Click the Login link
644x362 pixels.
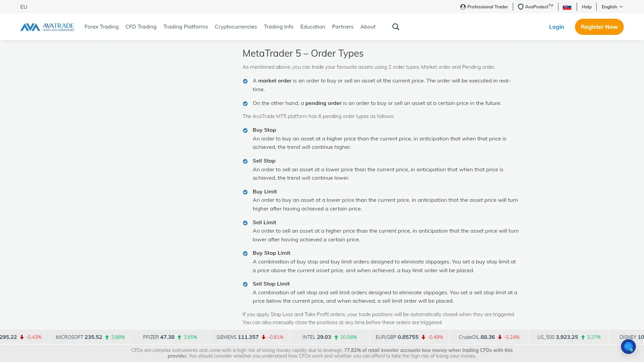point(556,27)
